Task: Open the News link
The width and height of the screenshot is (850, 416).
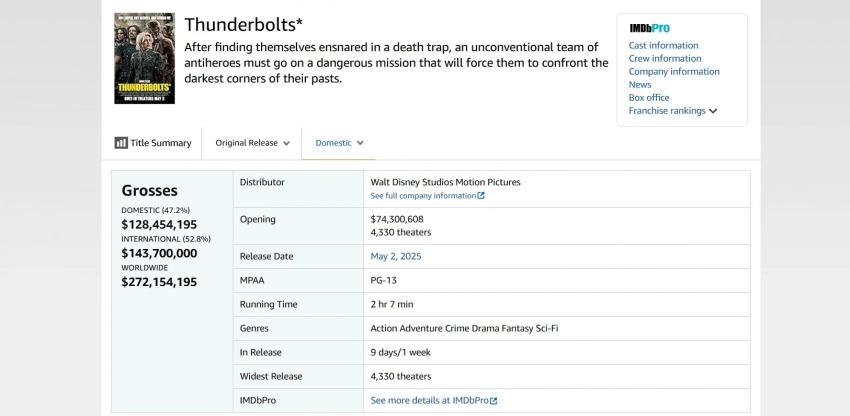Action: [x=640, y=85]
